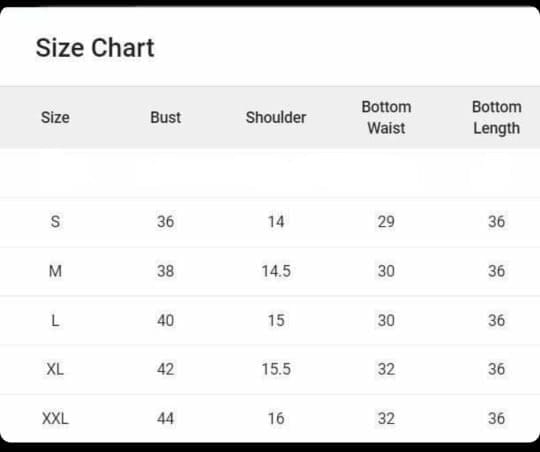540x452 pixels.
Task: Click bust value 40 in L row
Action: (x=165, y=321)
